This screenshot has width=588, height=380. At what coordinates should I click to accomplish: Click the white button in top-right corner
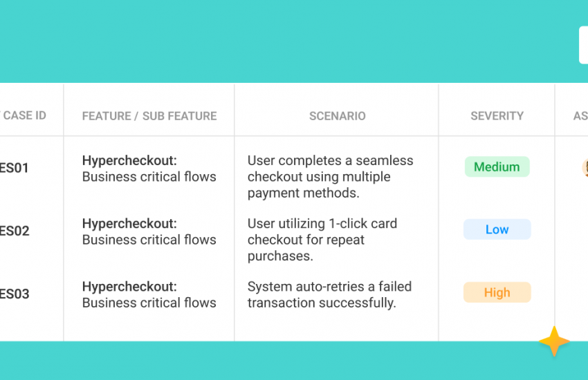(583, 45)
